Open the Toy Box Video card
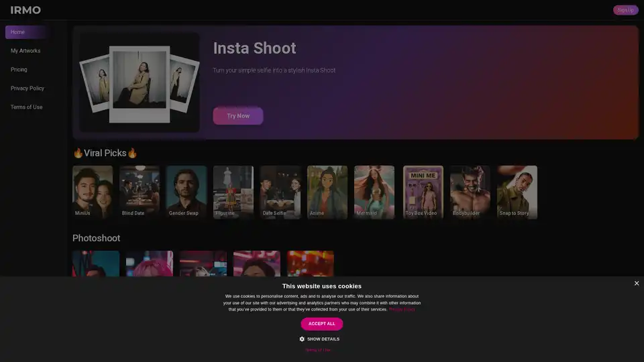 coord(423,192)
